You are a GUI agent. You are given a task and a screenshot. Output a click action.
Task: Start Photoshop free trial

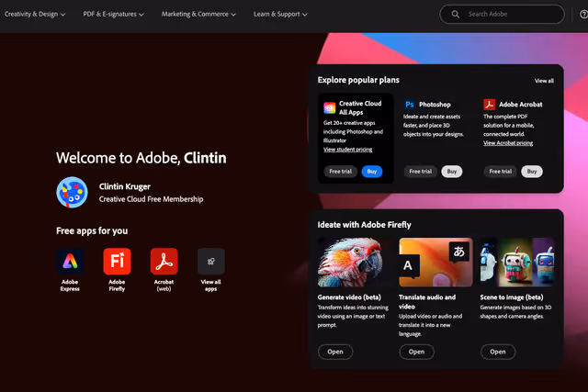tap(421, 172)
